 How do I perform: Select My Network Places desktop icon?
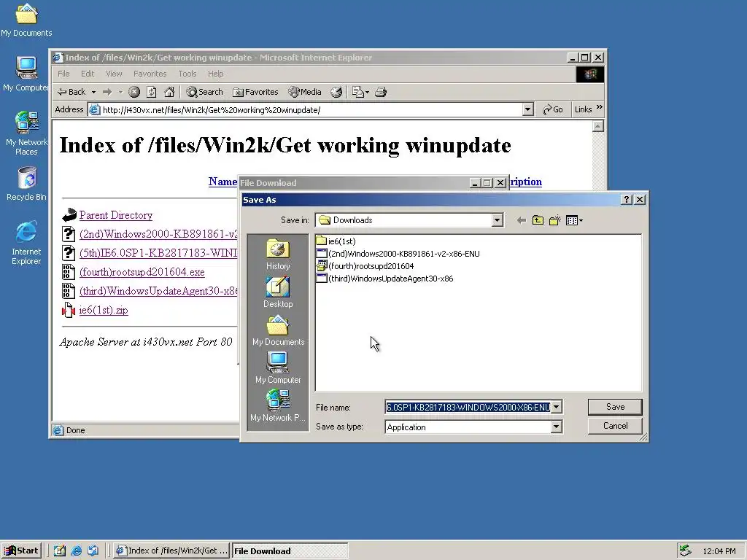[26, 133]
